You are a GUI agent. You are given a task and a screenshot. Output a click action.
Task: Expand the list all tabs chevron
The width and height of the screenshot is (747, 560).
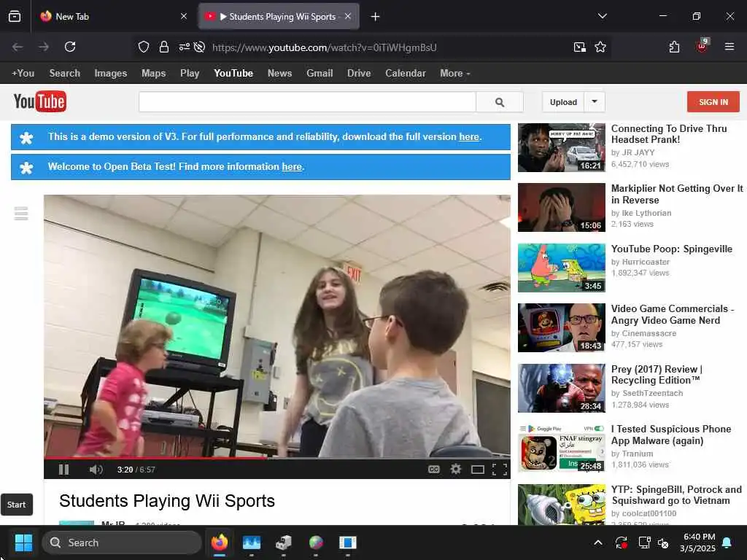602,16
